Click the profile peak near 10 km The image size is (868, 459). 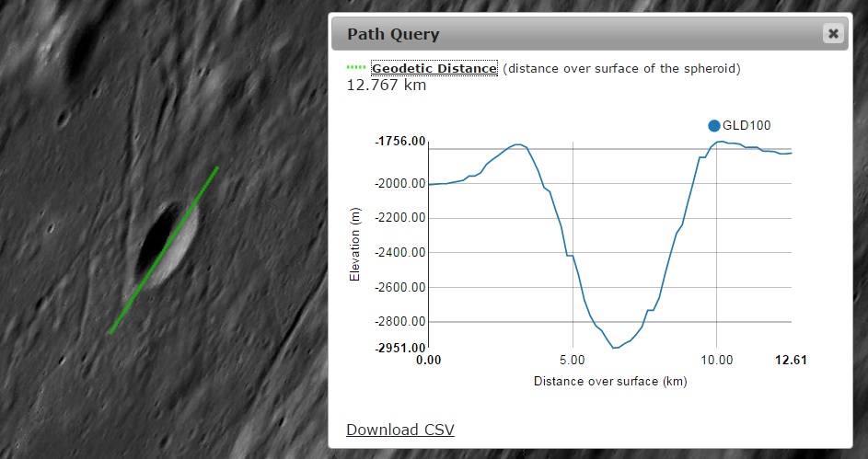click(x=723, y=142)
